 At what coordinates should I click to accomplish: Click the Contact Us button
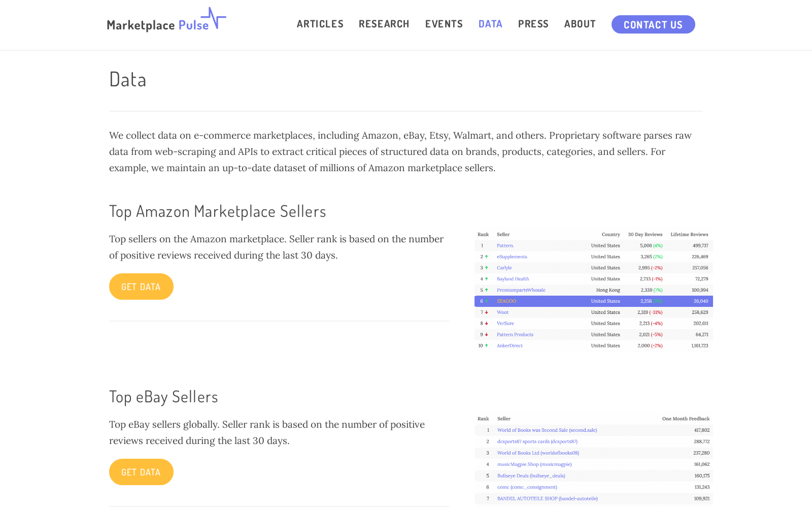click(x=653, y=24)
